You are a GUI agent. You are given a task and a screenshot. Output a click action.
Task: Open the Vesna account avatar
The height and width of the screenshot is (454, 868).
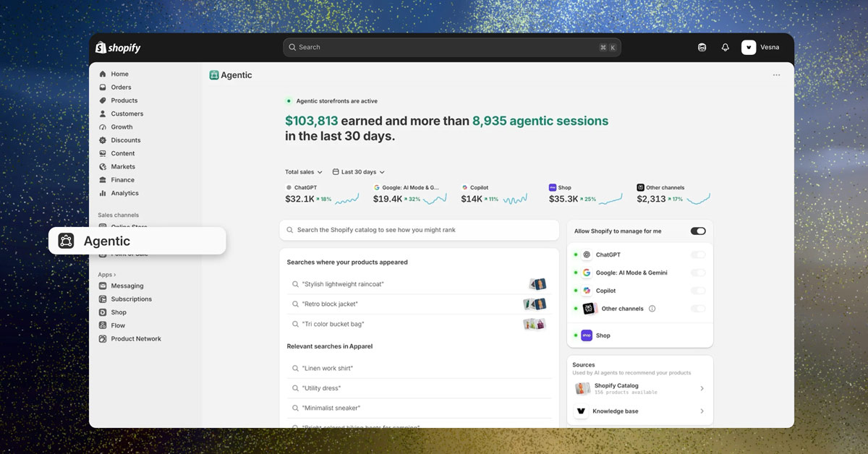[x=749, y=48]
